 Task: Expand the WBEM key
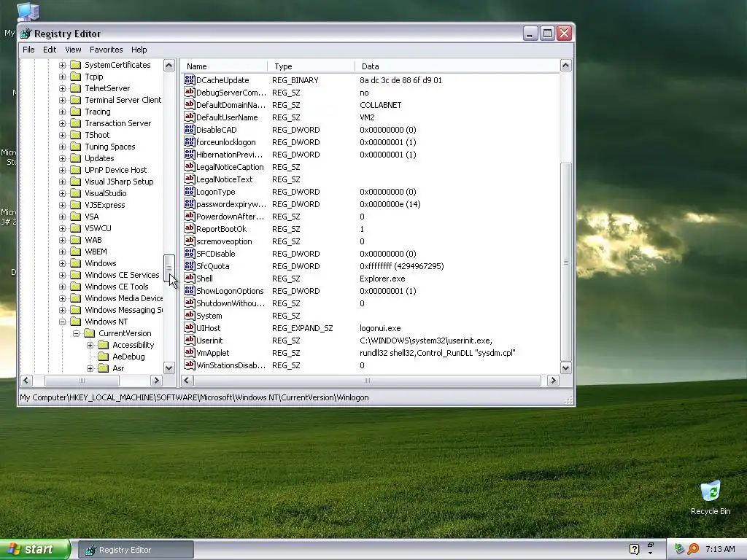[63, 252]
